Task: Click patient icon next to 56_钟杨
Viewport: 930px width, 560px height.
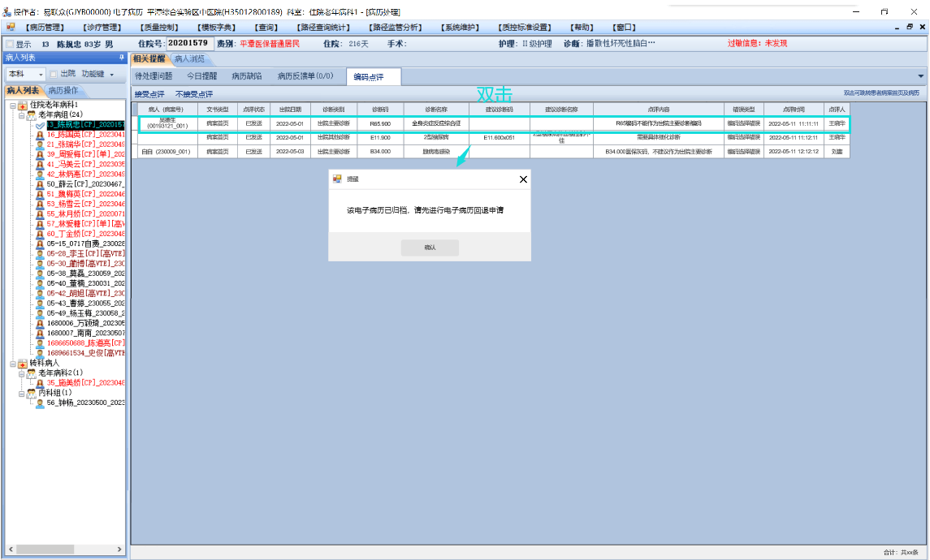Action: point(40,403)
